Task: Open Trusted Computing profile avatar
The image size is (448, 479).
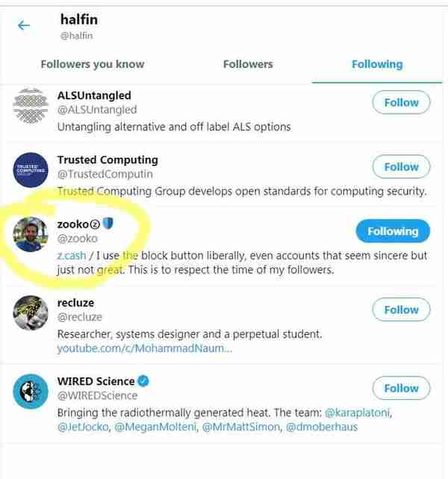Action: tap(31, 170)
